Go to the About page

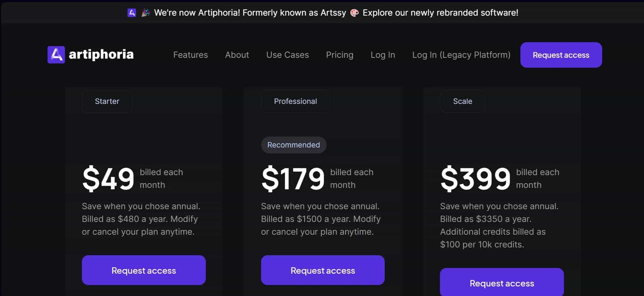(x=237, y=55)
